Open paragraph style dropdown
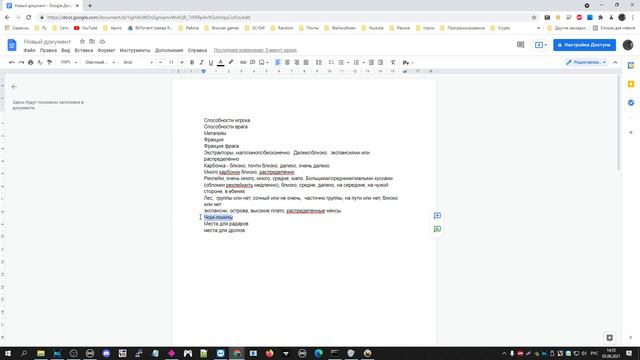640x360 pixels. pyautogui.click(x=100, y=62)
